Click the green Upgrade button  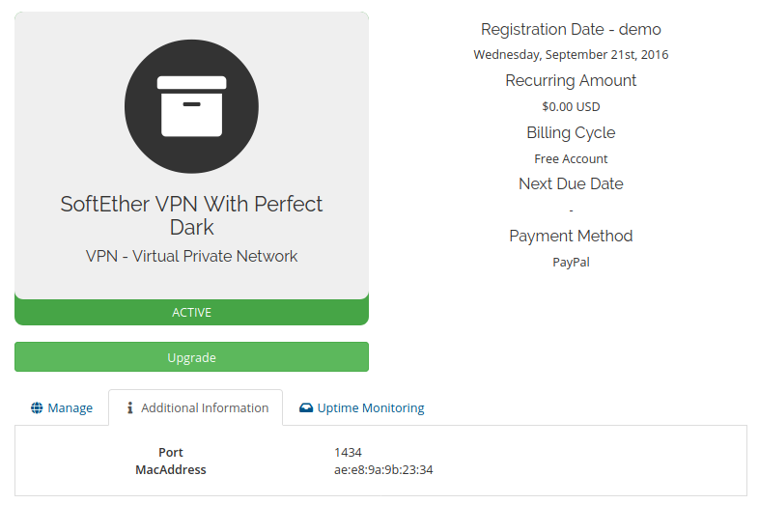click(192, 357)
